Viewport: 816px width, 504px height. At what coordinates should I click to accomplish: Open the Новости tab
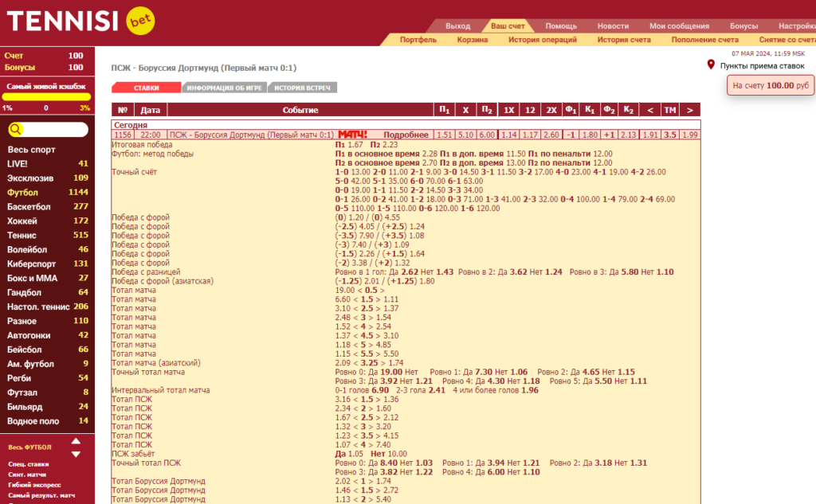click(613, 26)
